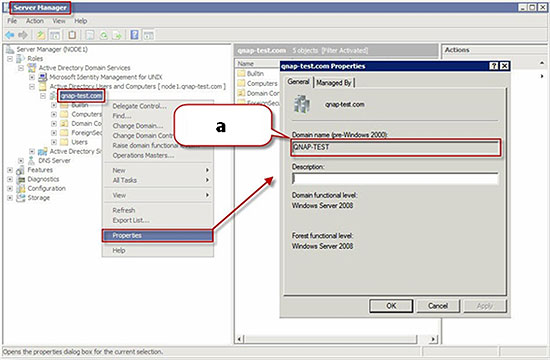This screenshot has width=550, height=360.
Task: Click the Configuration node icon
Action: coord(20,188)
